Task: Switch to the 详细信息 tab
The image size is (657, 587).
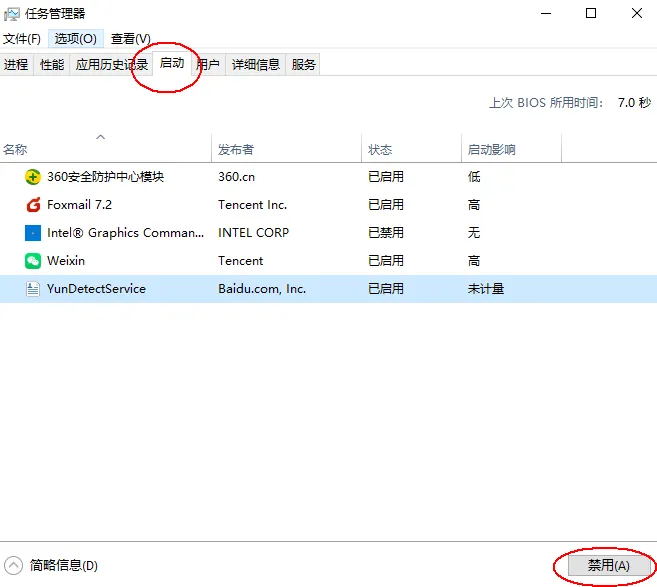Action: 256,65
